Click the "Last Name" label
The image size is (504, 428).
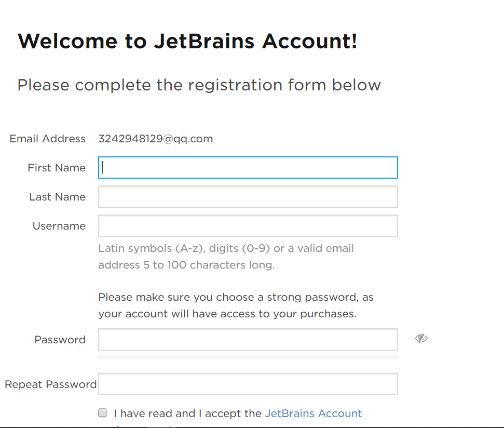point(58,197)
